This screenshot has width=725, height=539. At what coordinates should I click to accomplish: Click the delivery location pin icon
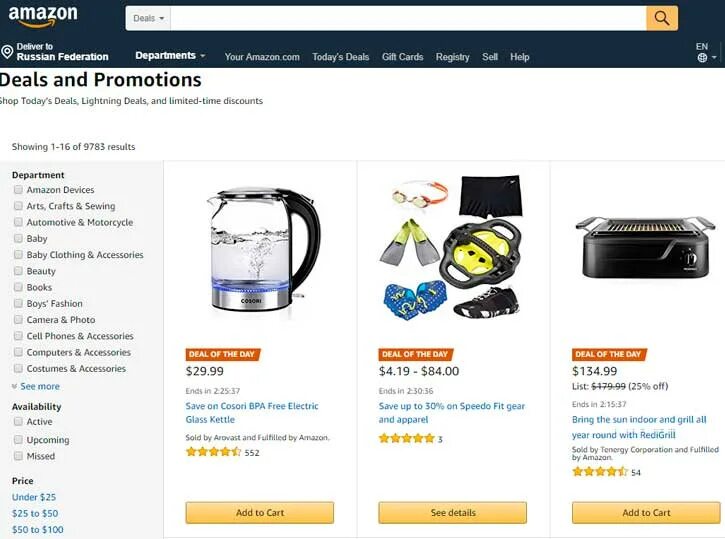[7, 52]
